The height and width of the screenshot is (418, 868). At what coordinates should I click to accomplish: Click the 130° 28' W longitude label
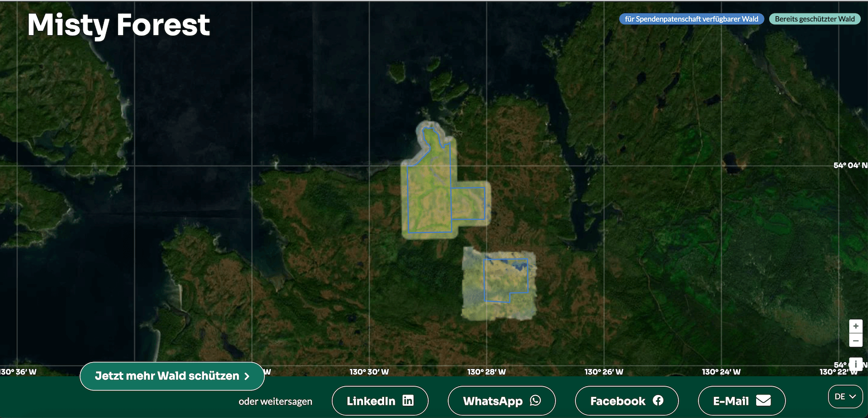pyautogui.click(x=486, y=372)
